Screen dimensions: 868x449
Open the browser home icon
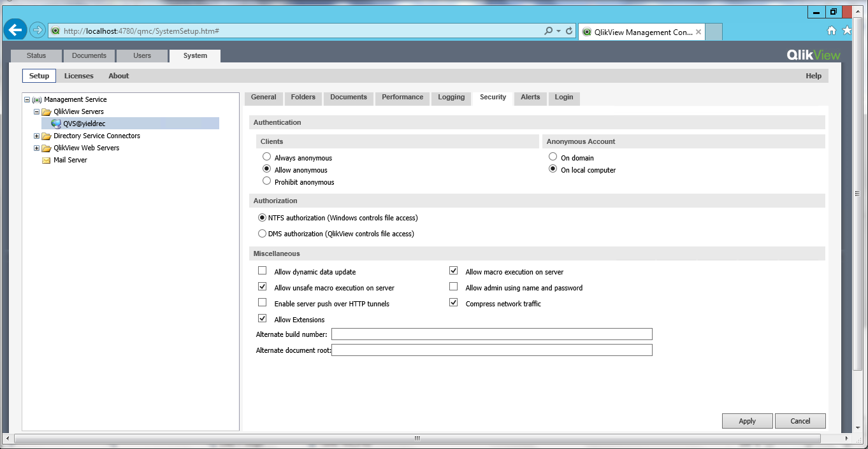[x=831, y=31]
